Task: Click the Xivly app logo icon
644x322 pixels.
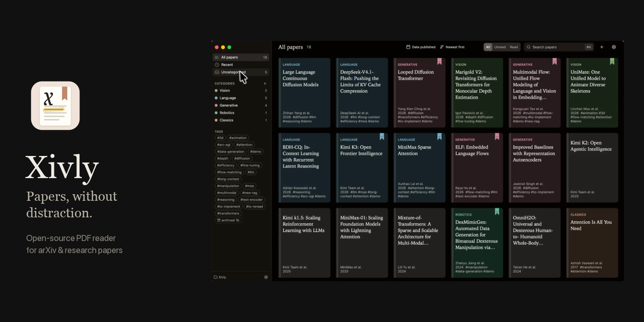Action: 55,106
